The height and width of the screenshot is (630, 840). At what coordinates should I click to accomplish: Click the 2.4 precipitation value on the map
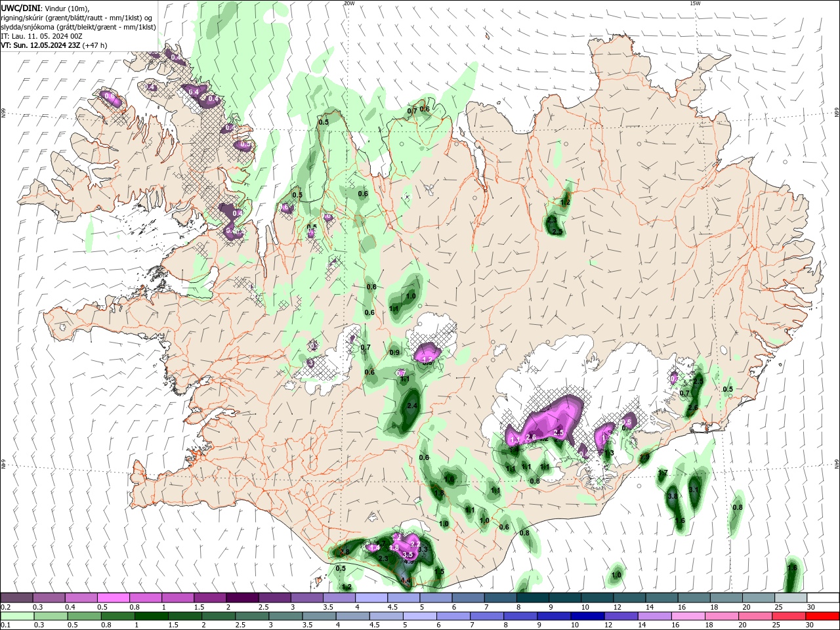[x=412, y=406]
